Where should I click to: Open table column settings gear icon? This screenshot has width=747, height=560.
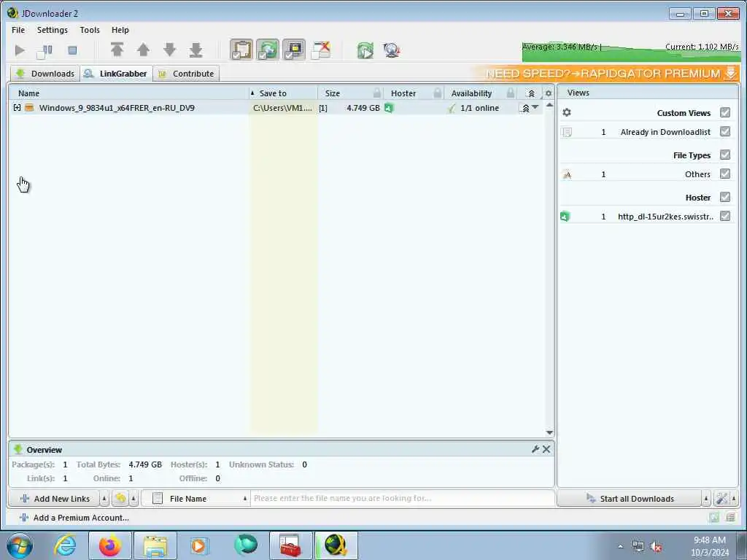(549, 93)
